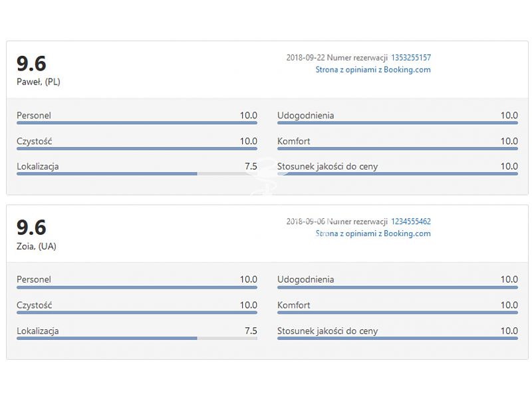
Task: Click Paweł's Personel rating bar
Action: (137, 123)
